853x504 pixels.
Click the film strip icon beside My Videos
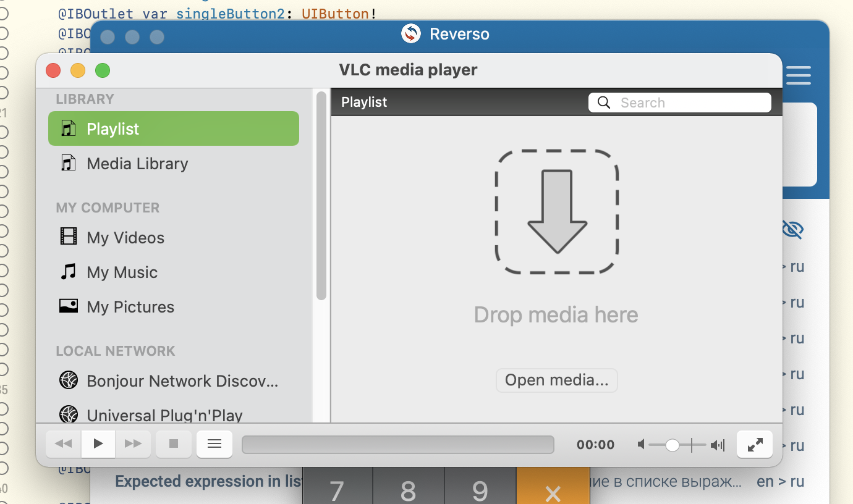click(x=68, y=236)
